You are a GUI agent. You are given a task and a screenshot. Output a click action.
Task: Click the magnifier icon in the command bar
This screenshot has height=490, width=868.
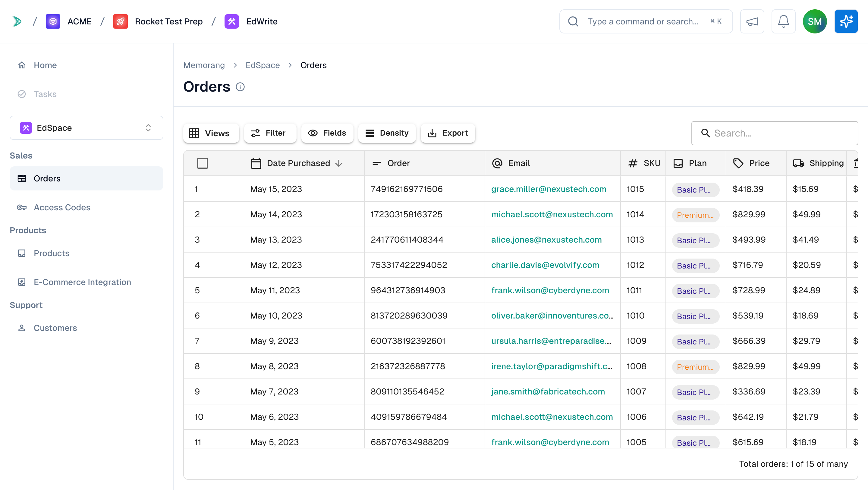point(573,22)
